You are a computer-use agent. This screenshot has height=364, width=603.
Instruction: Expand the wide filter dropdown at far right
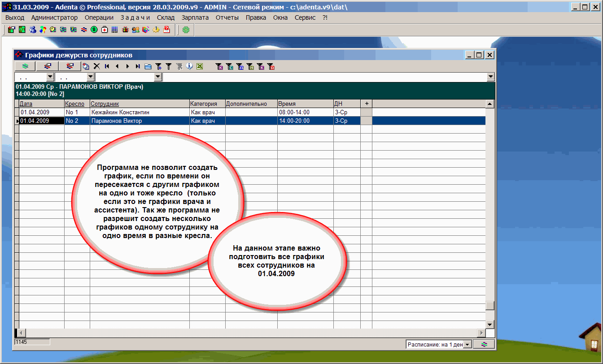[x=490, y=77]
